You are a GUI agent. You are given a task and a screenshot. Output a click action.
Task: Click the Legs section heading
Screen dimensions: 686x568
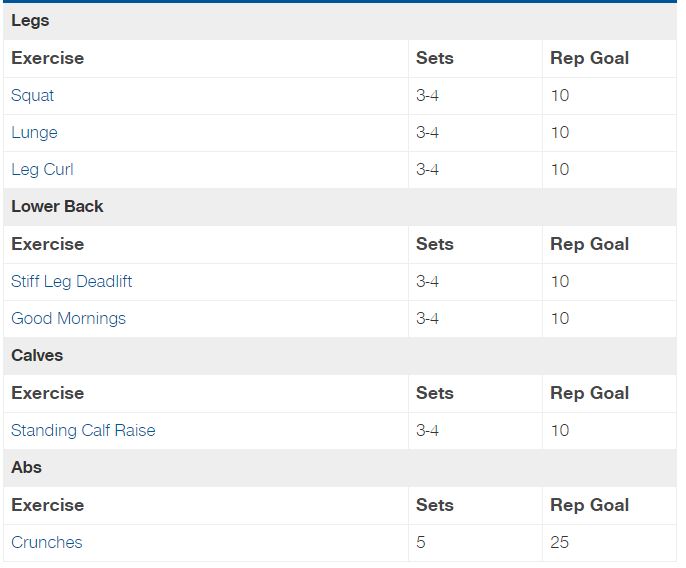pos(30,21)
